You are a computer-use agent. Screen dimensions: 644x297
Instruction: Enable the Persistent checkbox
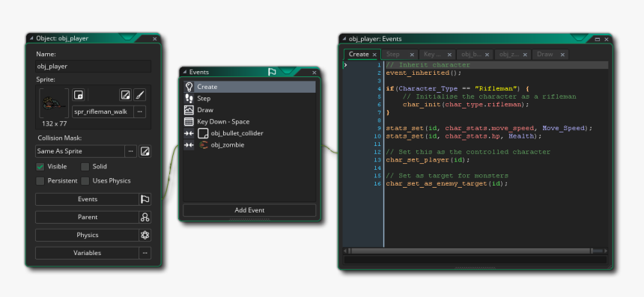pos(40,181)
